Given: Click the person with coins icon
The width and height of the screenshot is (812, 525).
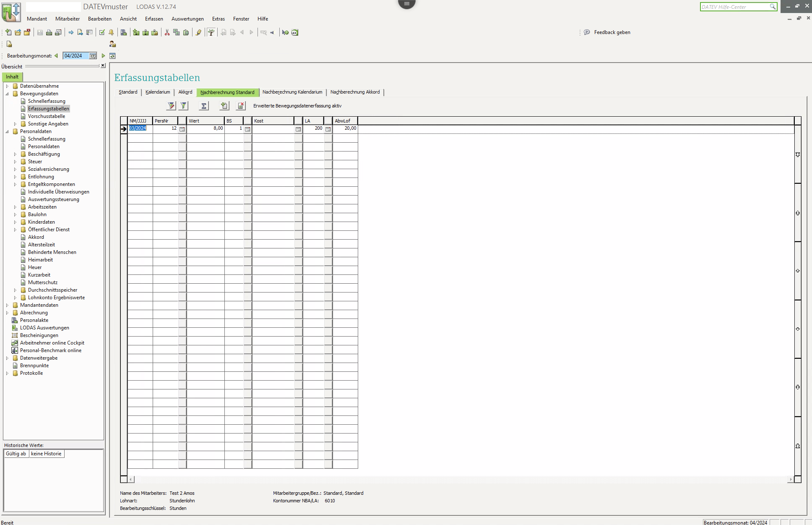Looking at the screenshot, I should tap(112, 44).
